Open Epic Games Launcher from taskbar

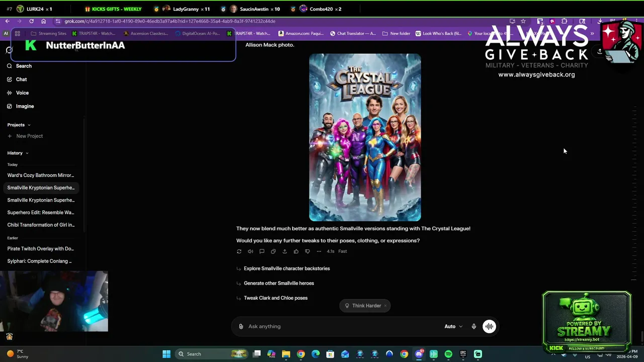tap(463, 354)
